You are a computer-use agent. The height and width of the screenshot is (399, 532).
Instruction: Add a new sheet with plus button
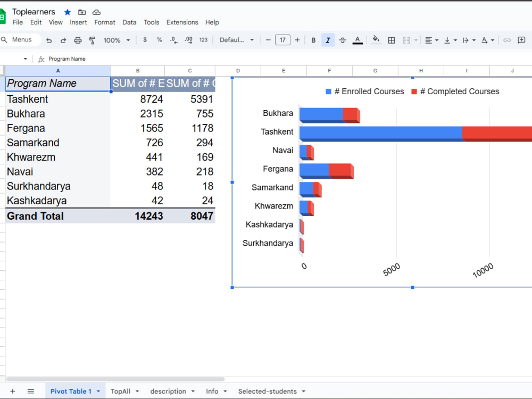tap(13, 391)
